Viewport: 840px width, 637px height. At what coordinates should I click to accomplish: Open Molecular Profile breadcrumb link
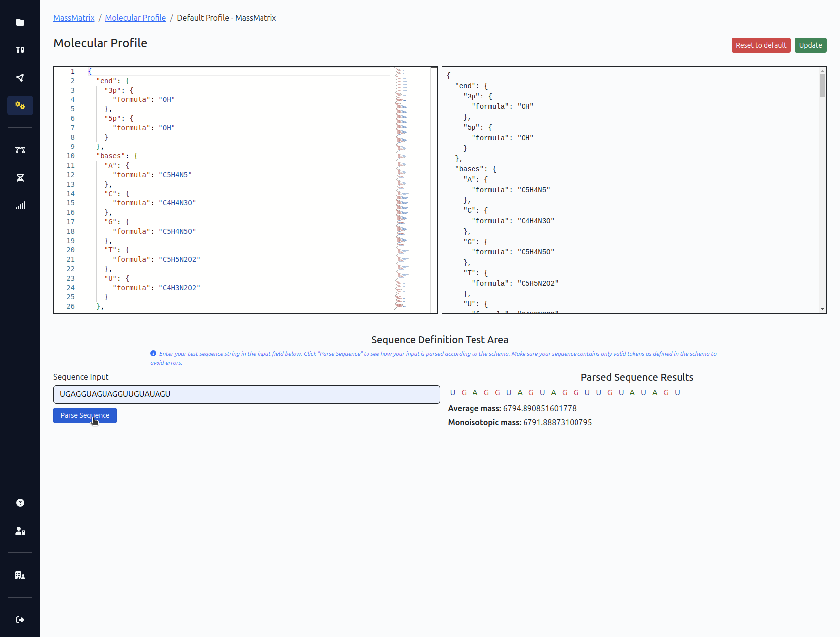pyautogui.click(x=136, y=18)
